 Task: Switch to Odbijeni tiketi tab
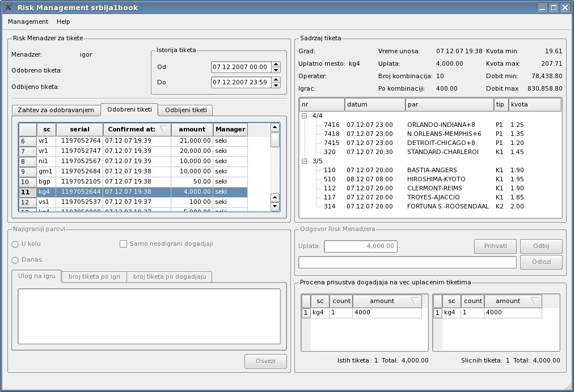(x=185, y=110)
